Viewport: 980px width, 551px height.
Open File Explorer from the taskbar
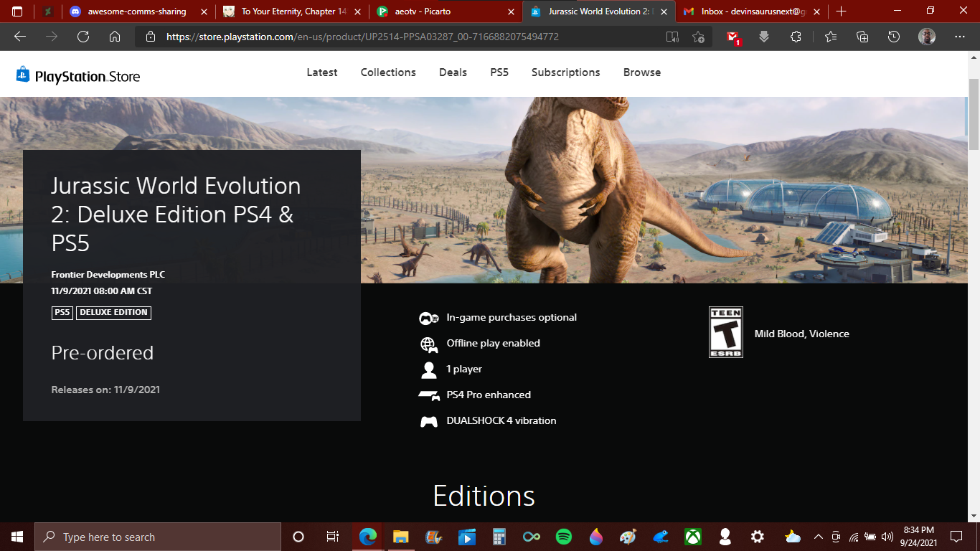click(x=400, y=537)
